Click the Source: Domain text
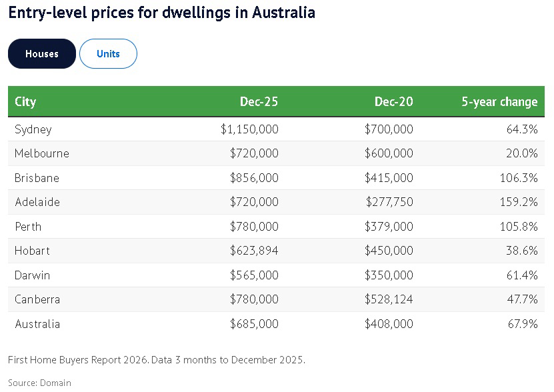This screenshot has width=554, height=392. [x=39, y=383]
